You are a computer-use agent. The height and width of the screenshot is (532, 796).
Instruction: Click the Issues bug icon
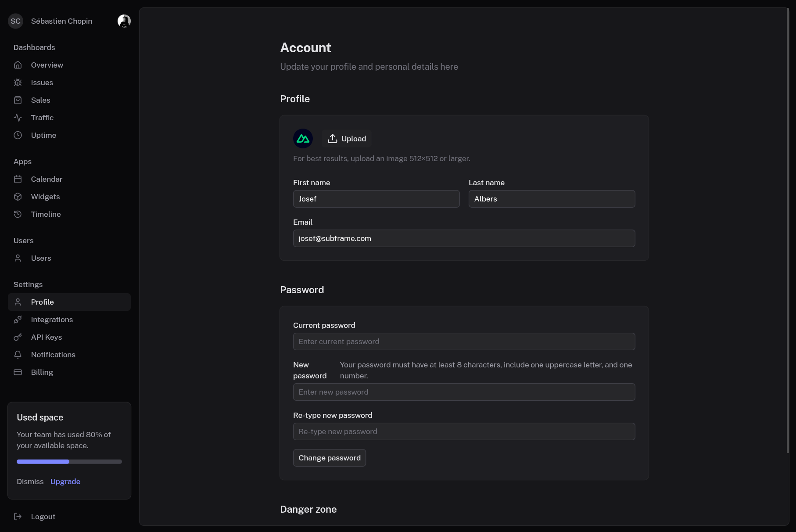(x=18, y=83)
